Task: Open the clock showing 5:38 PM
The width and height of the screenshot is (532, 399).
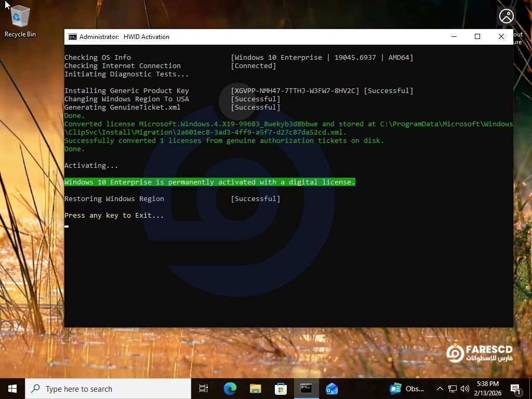Action: point(487,389)
